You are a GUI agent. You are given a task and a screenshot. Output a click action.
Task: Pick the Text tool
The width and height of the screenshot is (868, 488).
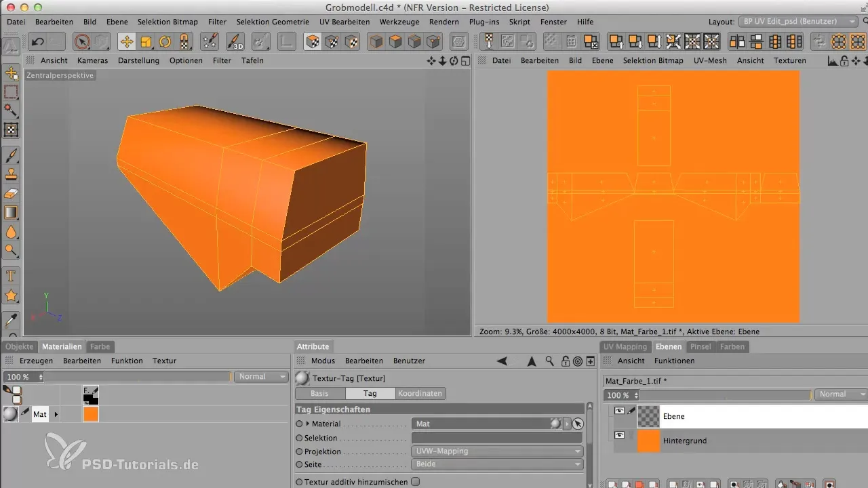(x=11, y=276)
